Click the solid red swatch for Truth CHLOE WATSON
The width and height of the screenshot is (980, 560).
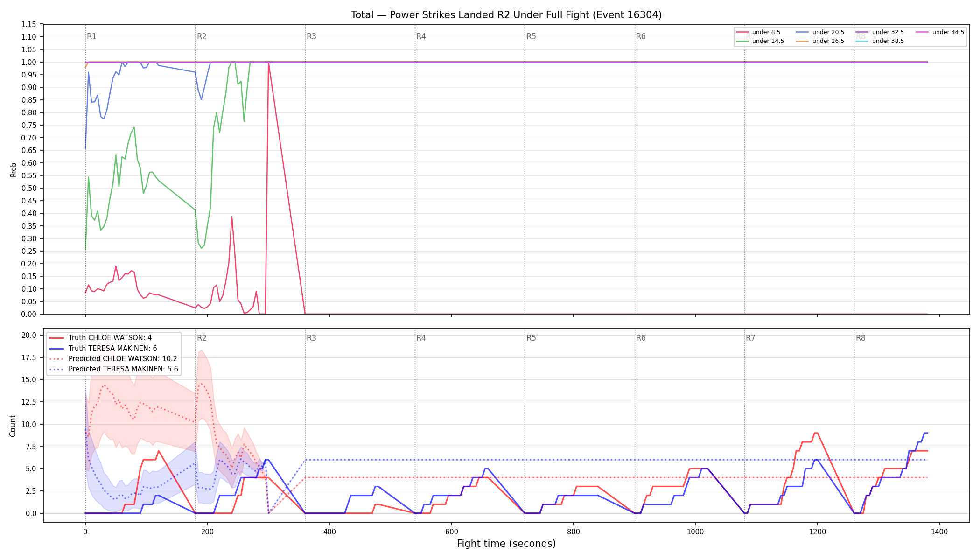(56, 338)
